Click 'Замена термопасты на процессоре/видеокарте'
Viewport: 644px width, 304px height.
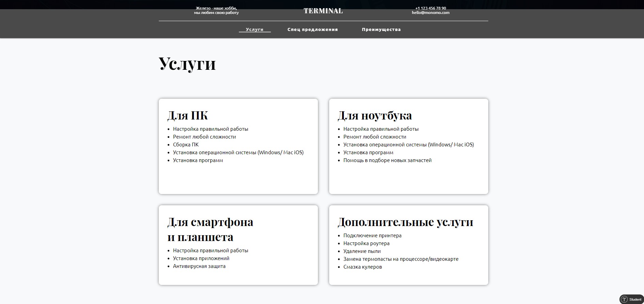[x=401, y=259]
